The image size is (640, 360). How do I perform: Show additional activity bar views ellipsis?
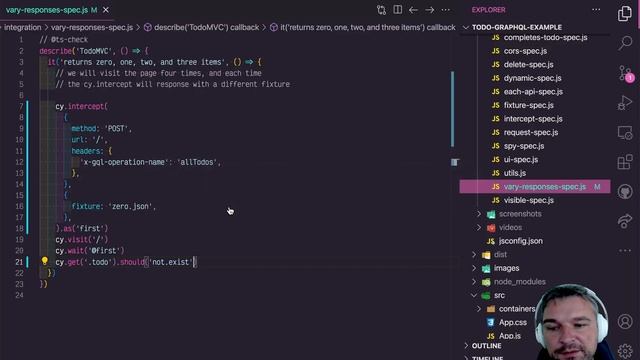tap(625, 250)
